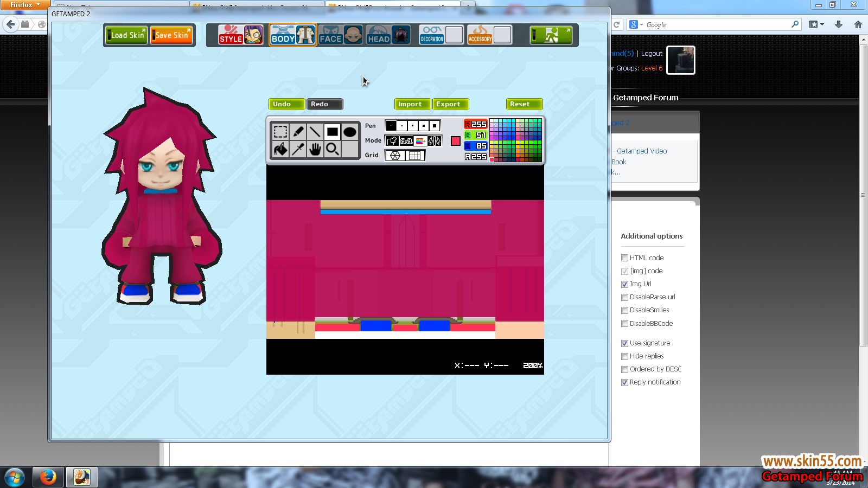
Task: Click the Undo button
Action: (x=286, y=104)
